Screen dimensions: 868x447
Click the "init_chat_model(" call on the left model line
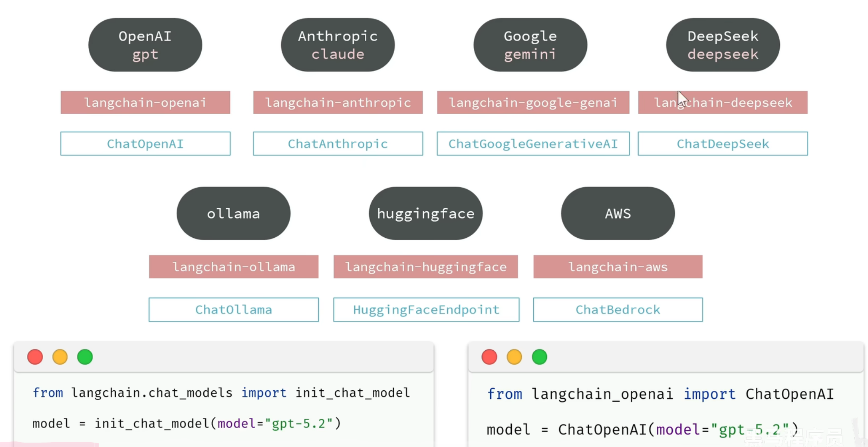[x=155, y=423]
